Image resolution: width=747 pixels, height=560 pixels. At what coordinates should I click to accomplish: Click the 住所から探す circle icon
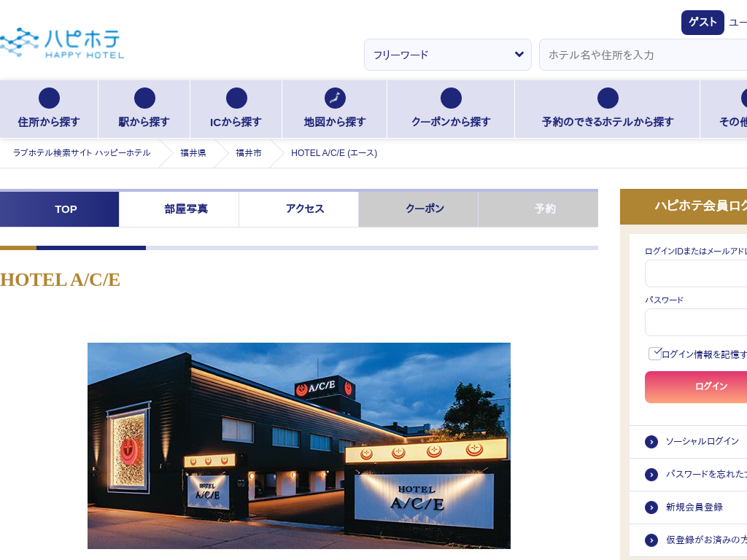coord(49,98)
